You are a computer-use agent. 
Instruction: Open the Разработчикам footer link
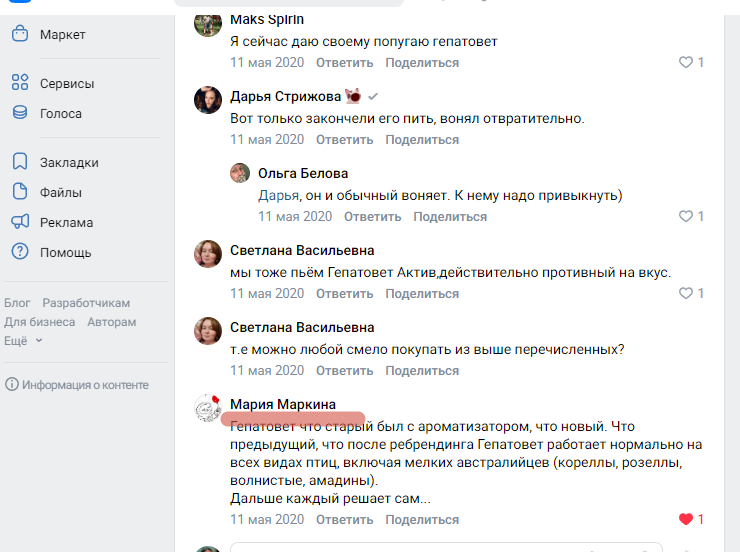[86, 303]
